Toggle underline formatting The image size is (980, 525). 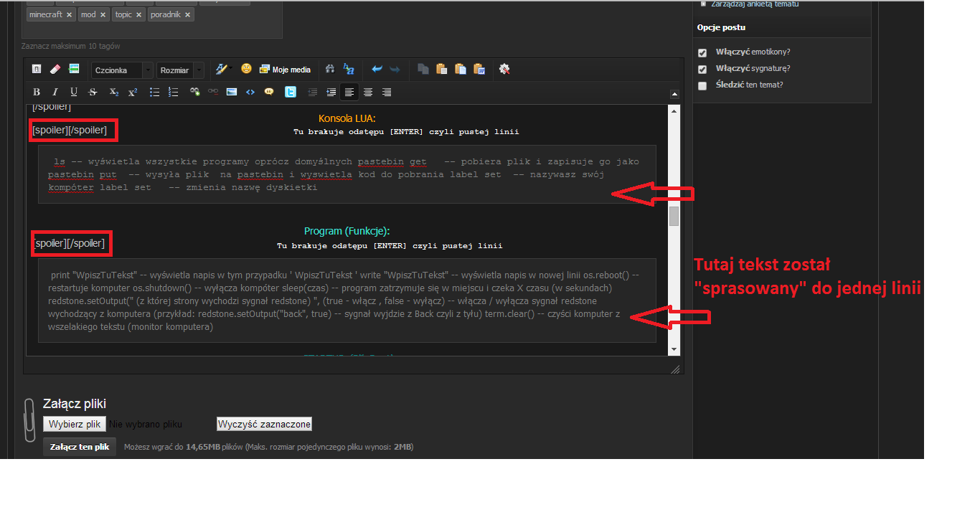click(x=74, y=92)
